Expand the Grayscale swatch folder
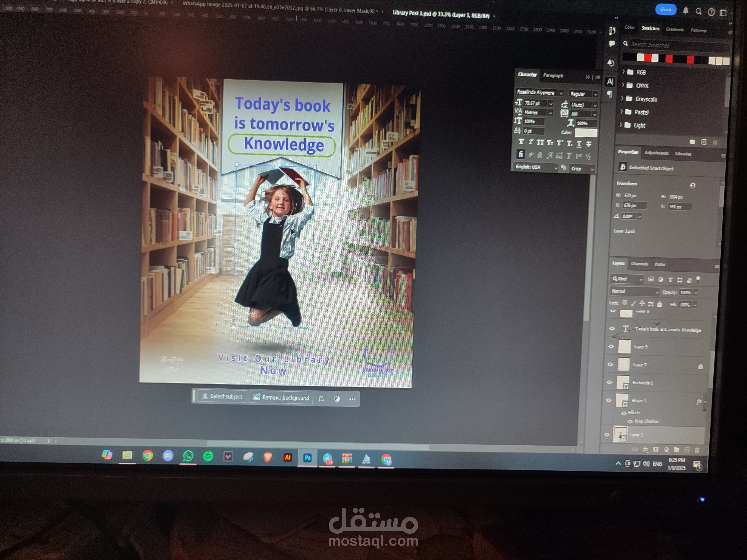The image size is (747, 560). tap(622, 99)
